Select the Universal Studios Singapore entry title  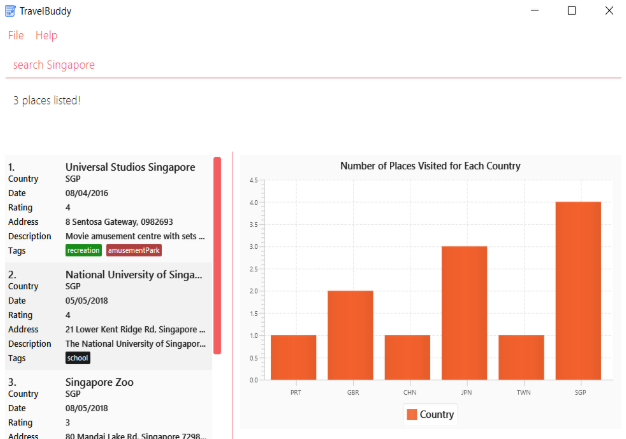[x=130, y=167]
